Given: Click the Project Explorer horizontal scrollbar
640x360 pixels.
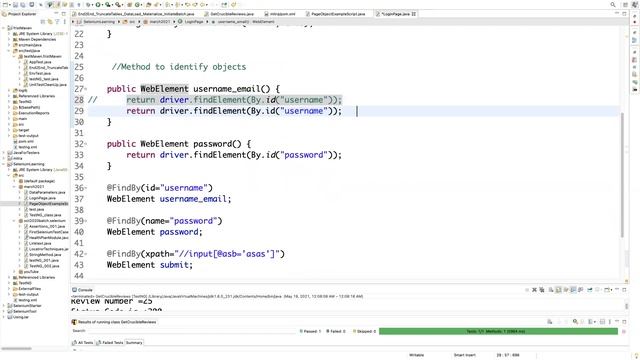Looking at the screenshot, I should pyautogui.click(x=16, y=349).
